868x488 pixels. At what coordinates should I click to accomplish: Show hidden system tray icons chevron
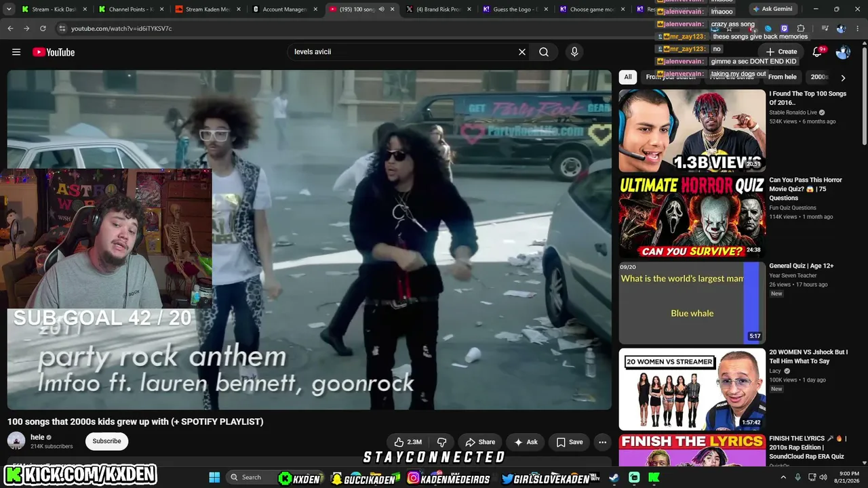coord(783,477)
